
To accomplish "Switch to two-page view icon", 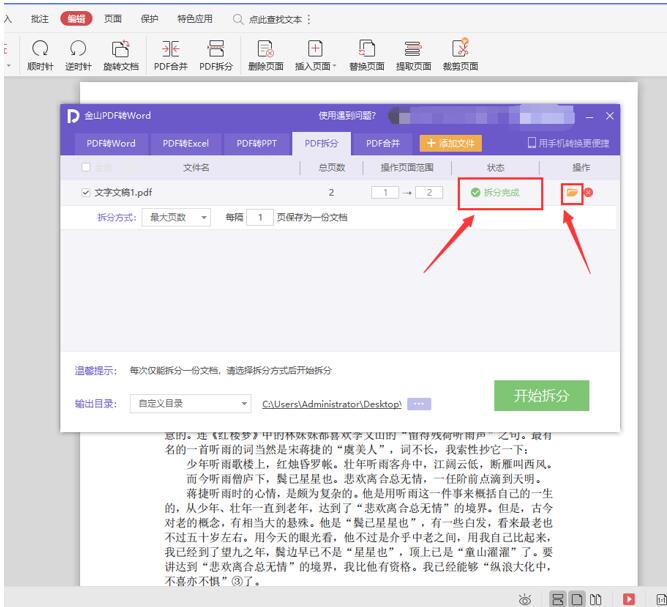I will (x=596, y=600).
